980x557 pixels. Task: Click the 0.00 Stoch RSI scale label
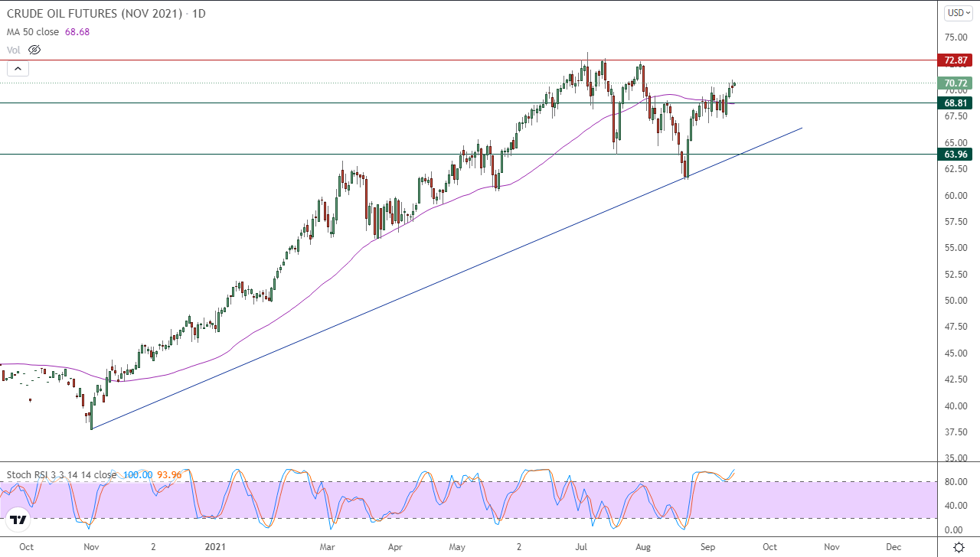(x=954, y=529)
